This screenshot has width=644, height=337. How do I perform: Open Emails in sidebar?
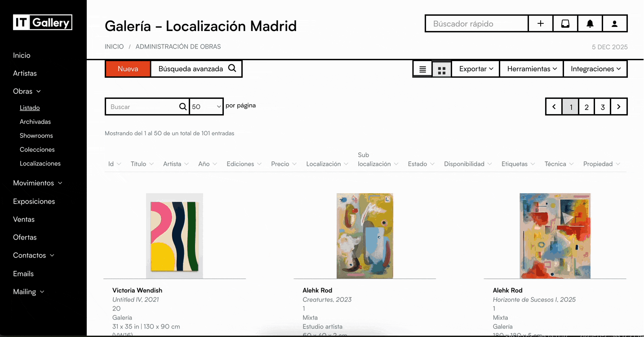pos(23,274)
